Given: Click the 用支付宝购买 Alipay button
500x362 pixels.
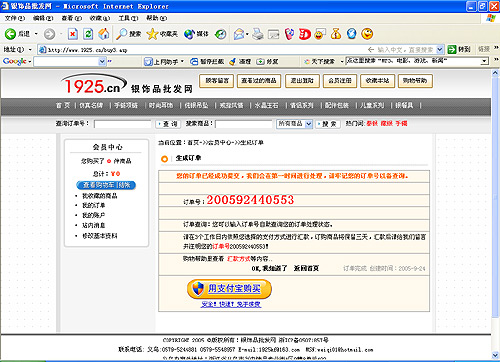Looking at the screenshot, I should [x=229, y=289].
